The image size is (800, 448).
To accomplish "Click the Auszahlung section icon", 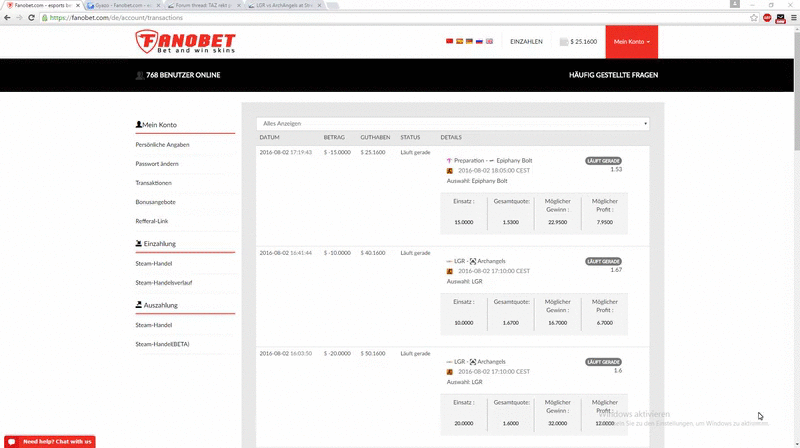I will tap(138, 305).
